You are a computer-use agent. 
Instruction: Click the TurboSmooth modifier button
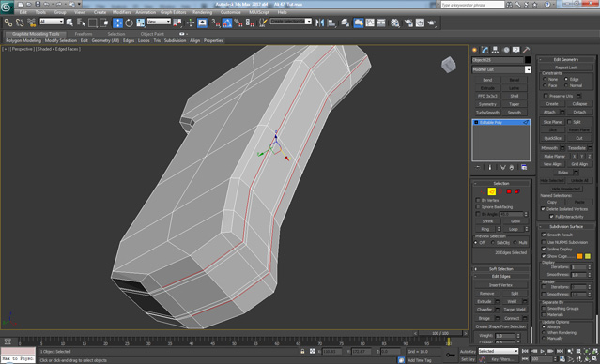click(x=487, y=113)
